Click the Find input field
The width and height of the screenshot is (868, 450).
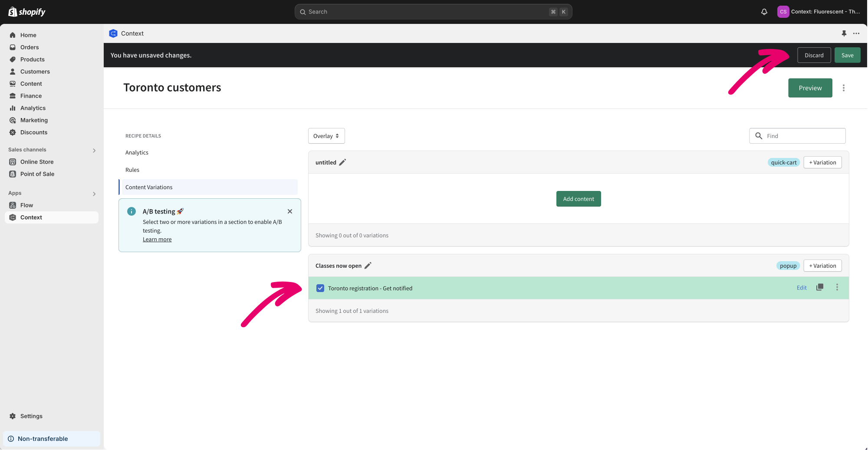coord(803,136)
